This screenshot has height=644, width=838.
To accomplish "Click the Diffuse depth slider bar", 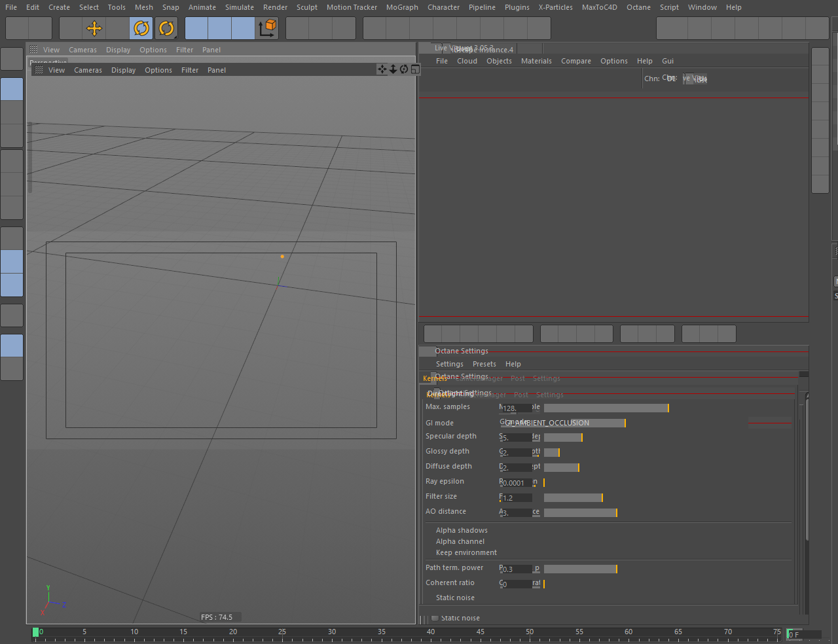I will click(562, 467).
